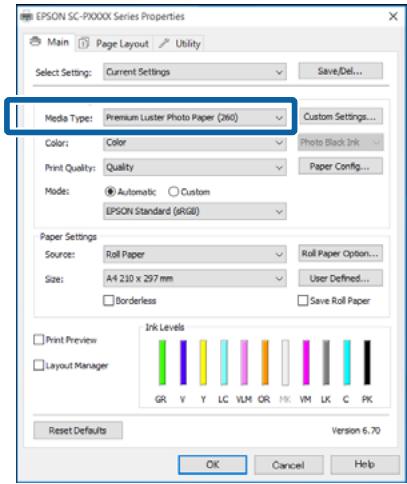
Task: Open the Utility tab
Action: 179,44
